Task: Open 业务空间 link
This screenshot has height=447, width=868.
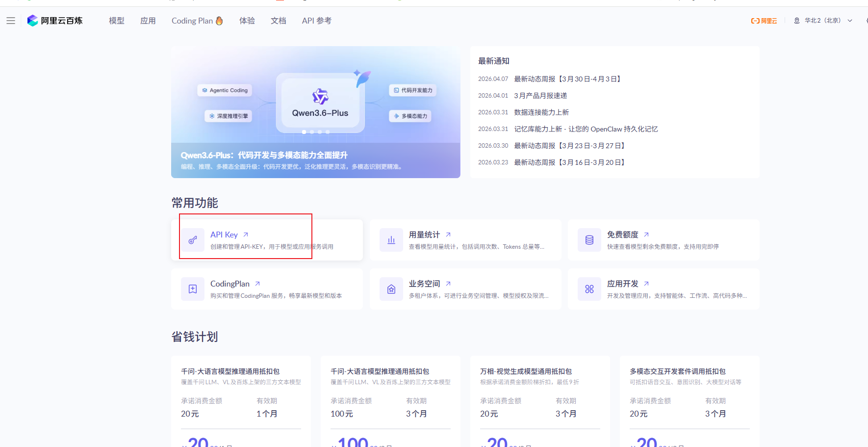Action: click(x=425, y=284)
